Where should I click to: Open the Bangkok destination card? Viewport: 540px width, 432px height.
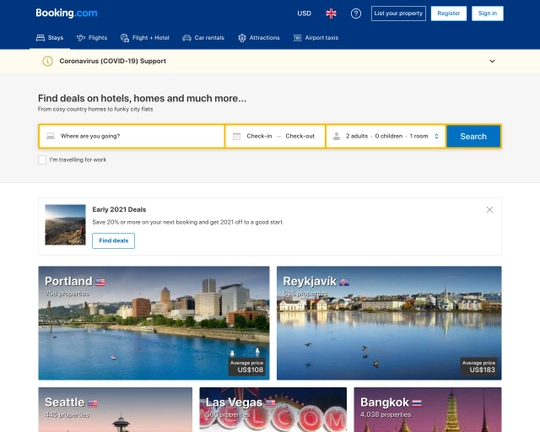click(428, 410)
